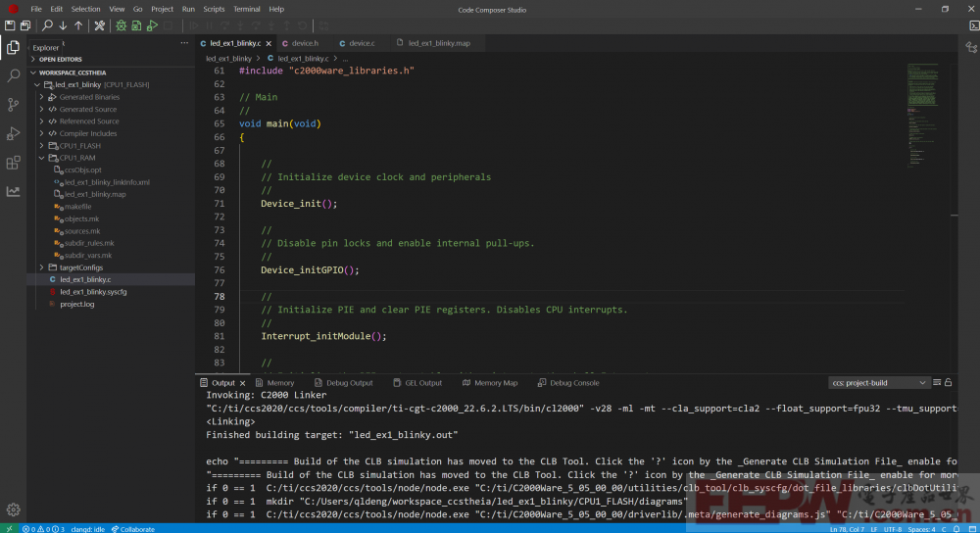This screenshot has width=980, height=533.
Task: Open the Source Control activity bar icon
Action: pyautogui.click(x=13, y=105)
